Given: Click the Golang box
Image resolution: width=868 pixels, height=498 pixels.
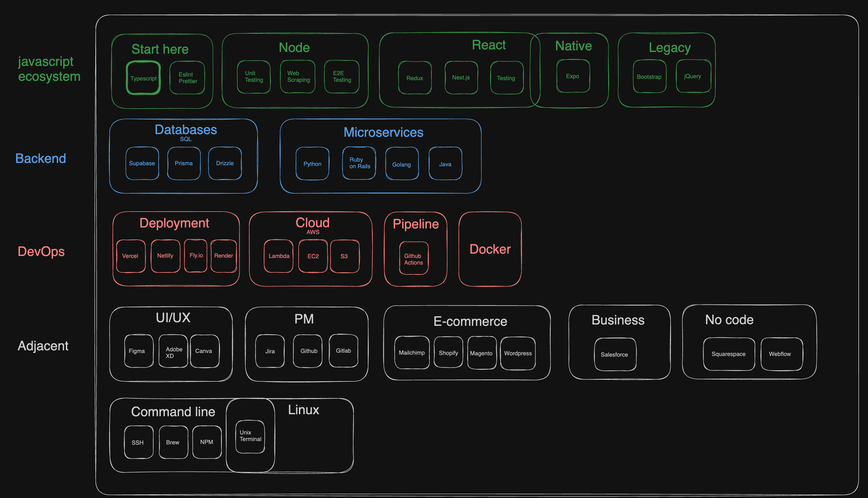Looking at the screenshot, I should click(x=402, y=164).
